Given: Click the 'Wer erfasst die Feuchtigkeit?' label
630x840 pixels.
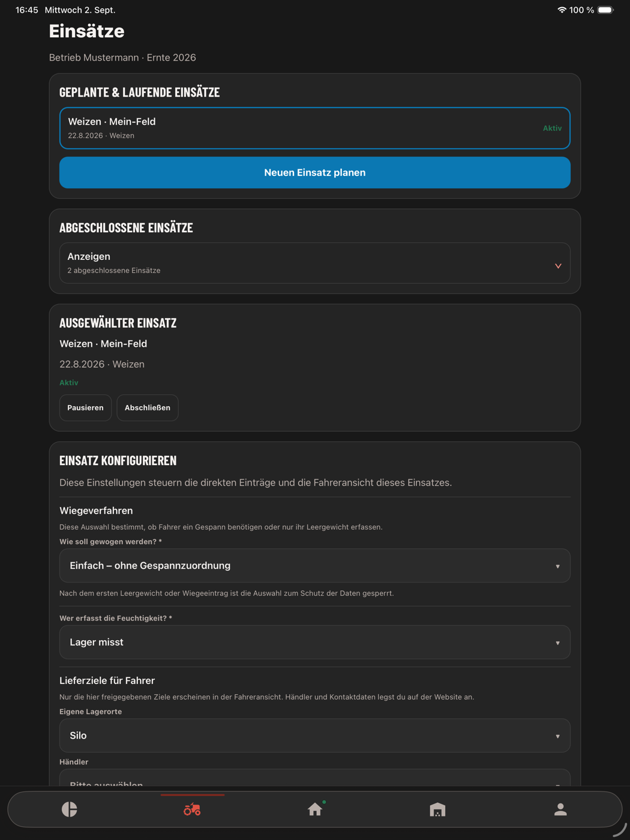Looking at the screenshot, I should pos(116,618).
